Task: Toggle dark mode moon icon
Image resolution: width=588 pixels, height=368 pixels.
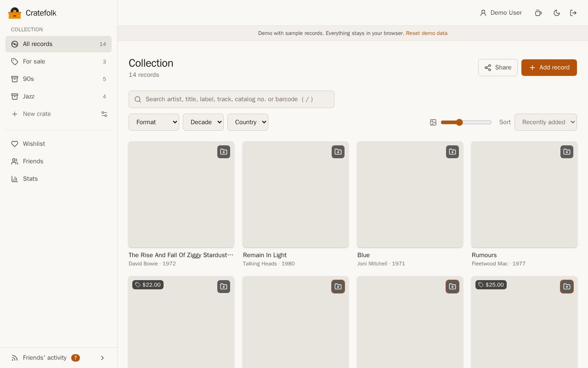Action: pyautogui.click(x=557, y=13)
